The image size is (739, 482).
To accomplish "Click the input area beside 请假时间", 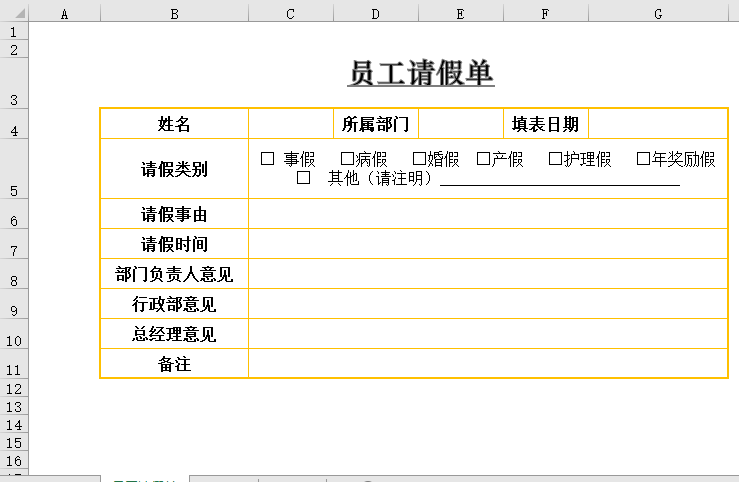I will click(x=488, y=244).
